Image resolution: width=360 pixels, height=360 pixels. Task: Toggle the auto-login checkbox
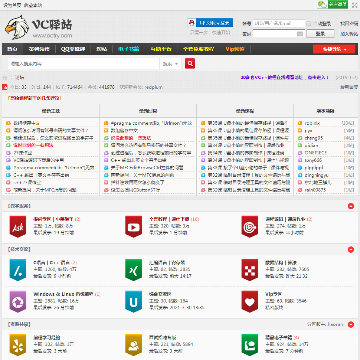(309, 23)
